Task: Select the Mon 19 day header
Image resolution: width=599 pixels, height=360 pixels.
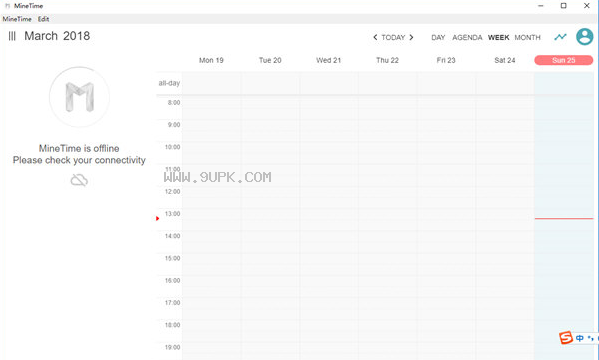Action: point(211,60)
